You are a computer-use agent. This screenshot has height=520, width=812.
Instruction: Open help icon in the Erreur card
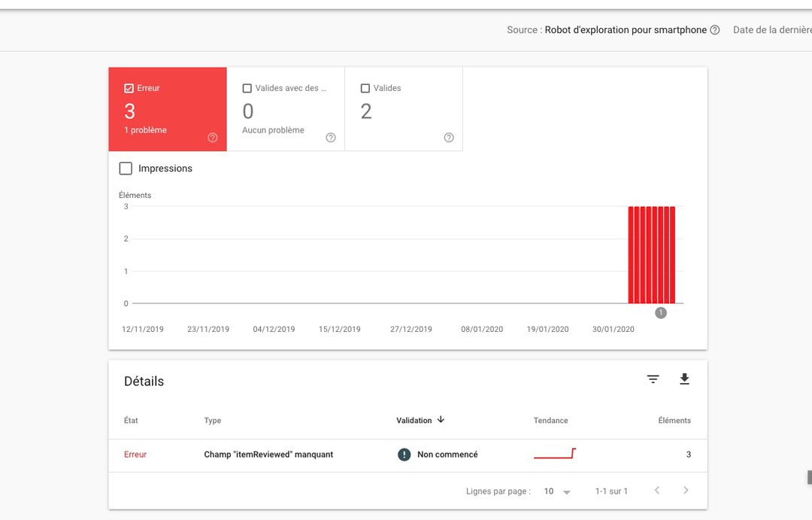pos(212,138)
